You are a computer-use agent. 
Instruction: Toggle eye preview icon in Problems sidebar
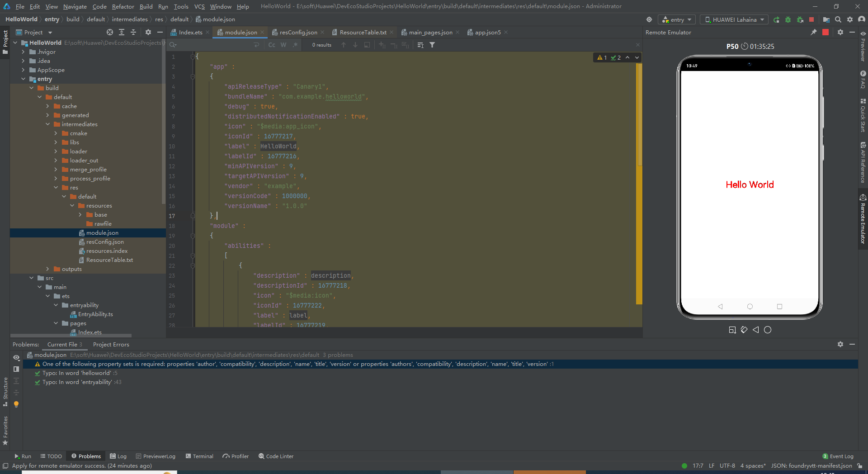pyautogui.click(x=16, y=357)
